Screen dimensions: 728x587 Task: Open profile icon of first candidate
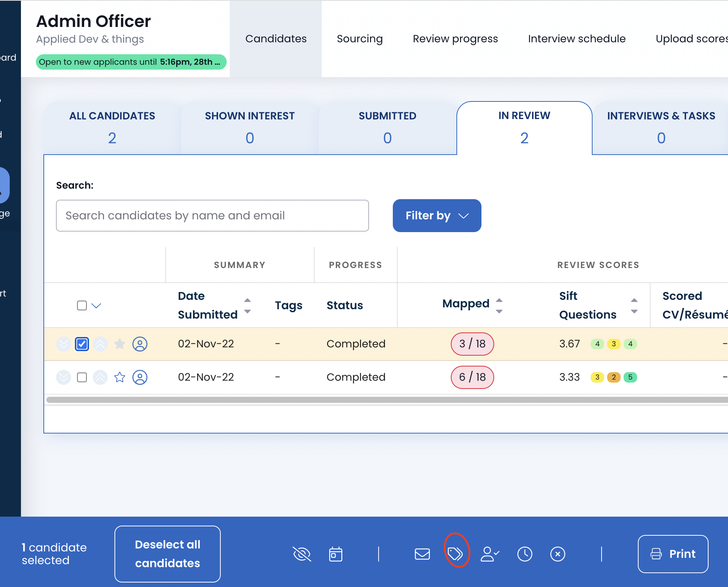140,344
